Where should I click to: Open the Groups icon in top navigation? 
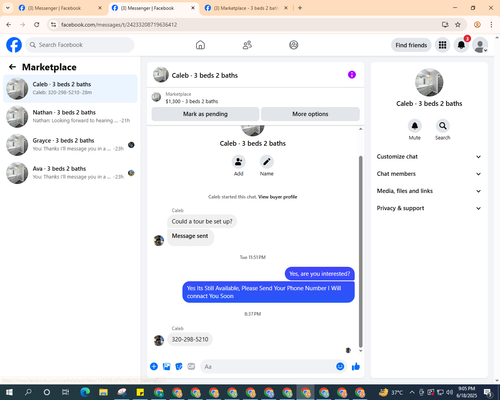pyautogui.click(x=294, y=45)
